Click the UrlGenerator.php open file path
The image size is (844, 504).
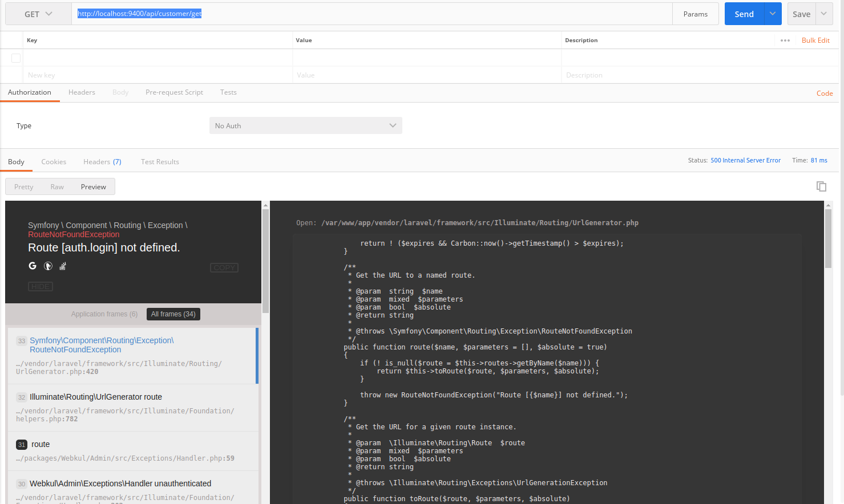point(480,223)
